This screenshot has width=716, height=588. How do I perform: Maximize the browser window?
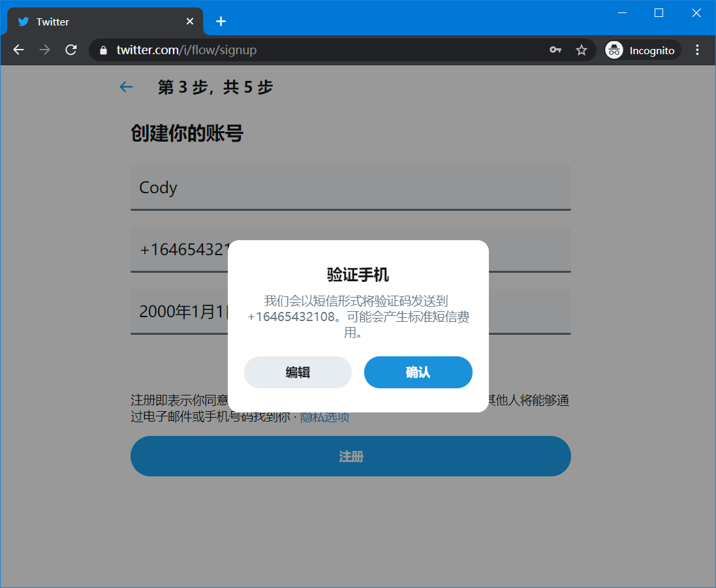[659, 13]
